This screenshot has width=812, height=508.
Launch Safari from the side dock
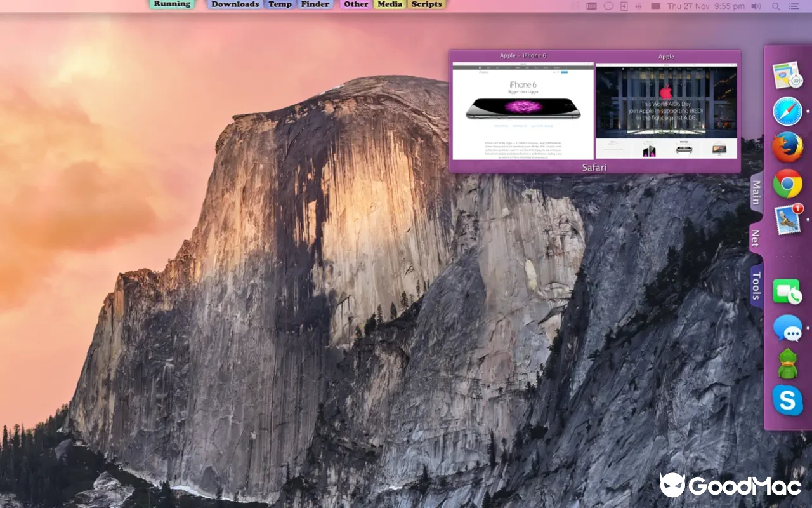click(787, 112)
